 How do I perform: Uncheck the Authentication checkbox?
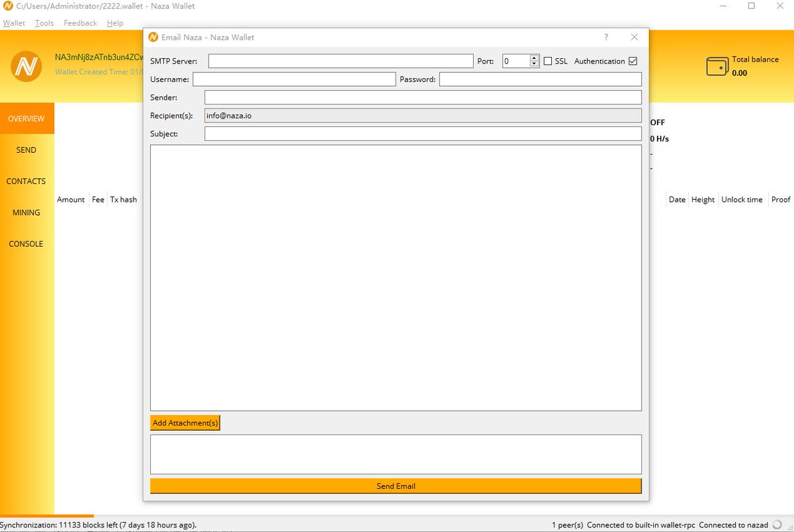(x=633, y=61)
